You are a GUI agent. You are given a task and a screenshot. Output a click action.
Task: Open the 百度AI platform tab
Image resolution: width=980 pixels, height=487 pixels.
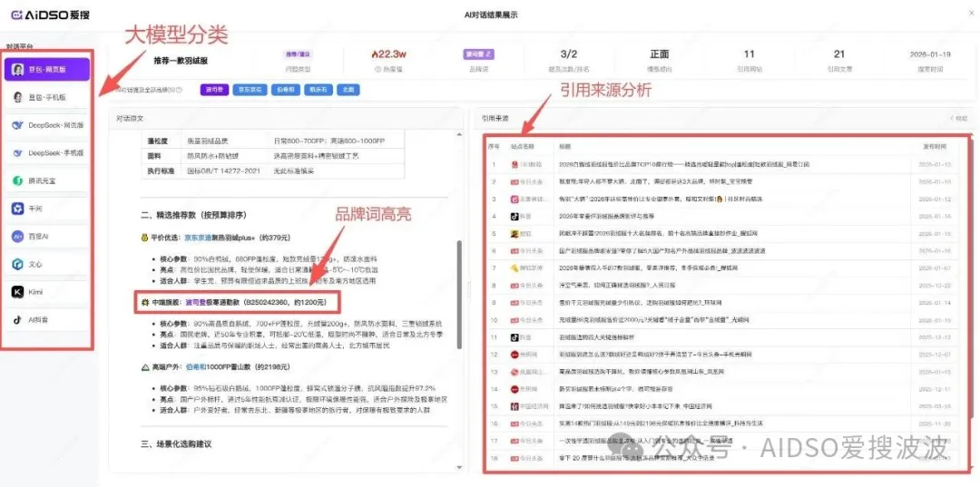click(x=48, y=237)
